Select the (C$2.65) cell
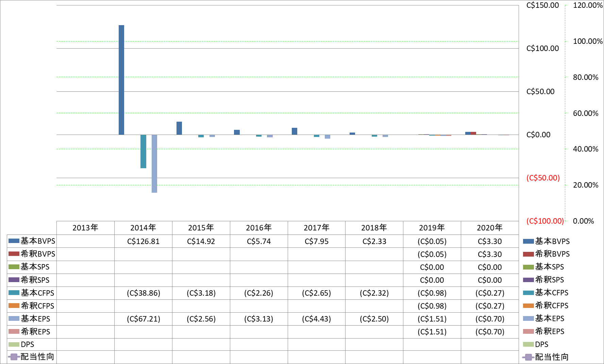Screen dimensions: 604x364 (317, 293)
